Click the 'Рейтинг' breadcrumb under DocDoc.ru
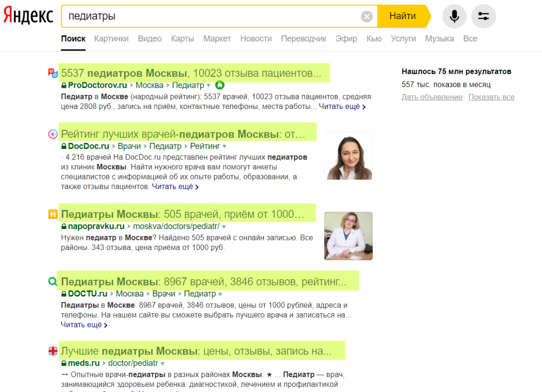This screenshot has height=392, width=542. click(x=205, y=146)
